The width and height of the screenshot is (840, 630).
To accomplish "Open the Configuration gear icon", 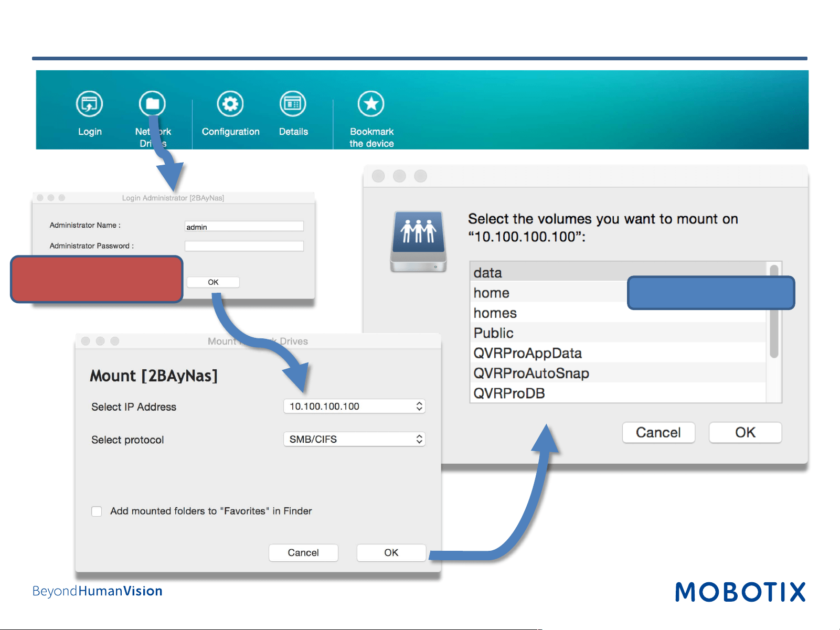I will coord(230,104).
